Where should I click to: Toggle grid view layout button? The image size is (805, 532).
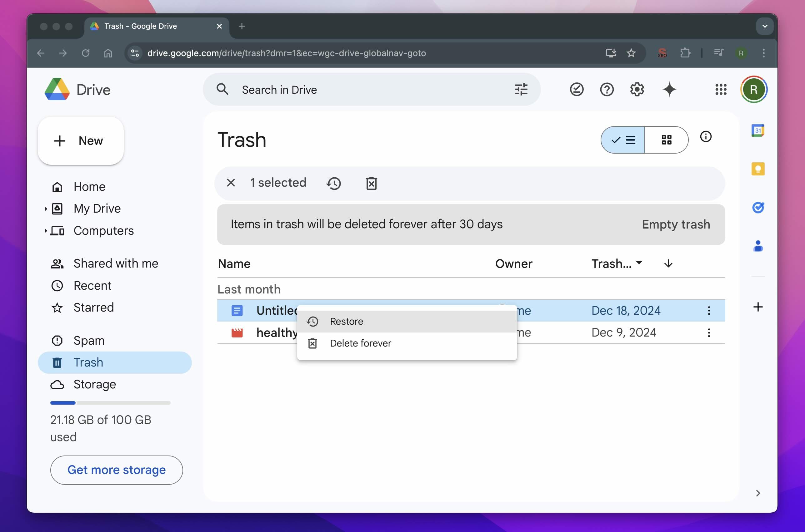click(667, 140)
